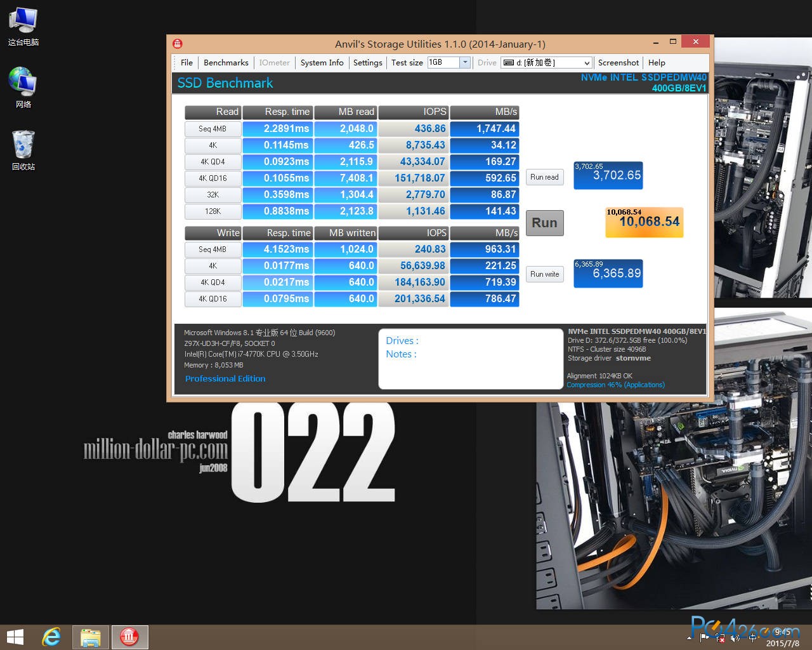Click the Write 4K QD16 test button
The image size is (812, 650).
coord(213,299)
